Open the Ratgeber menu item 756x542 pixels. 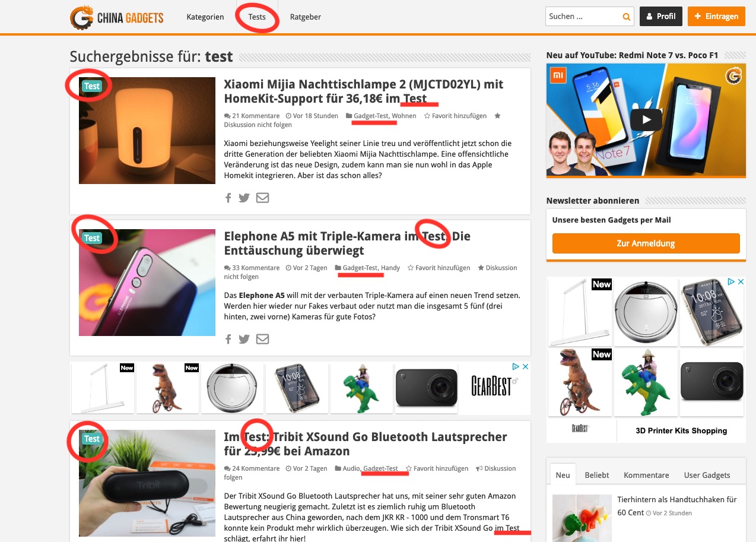coord(306,17)
